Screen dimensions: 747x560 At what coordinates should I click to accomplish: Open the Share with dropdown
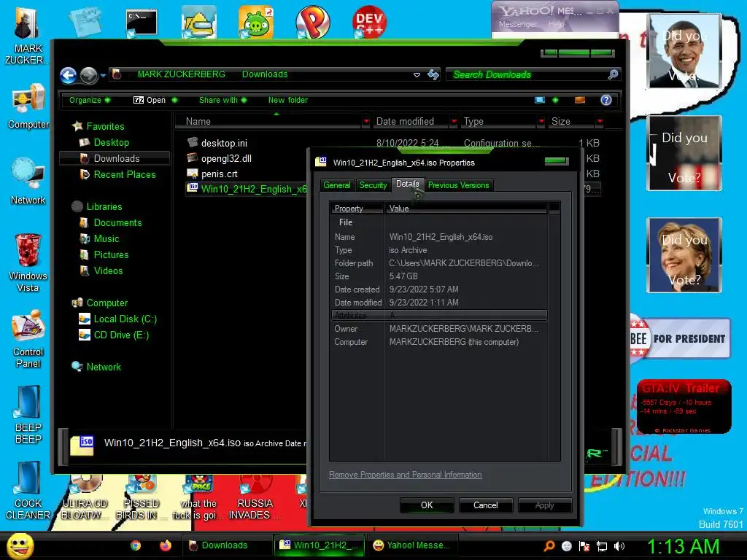point(222,100)
